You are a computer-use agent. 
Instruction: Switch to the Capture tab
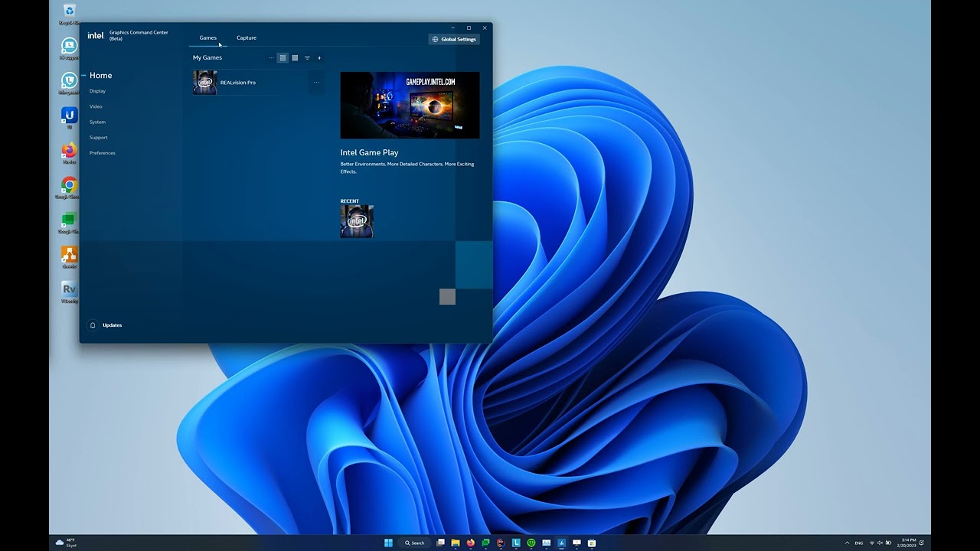pos(247,37)
